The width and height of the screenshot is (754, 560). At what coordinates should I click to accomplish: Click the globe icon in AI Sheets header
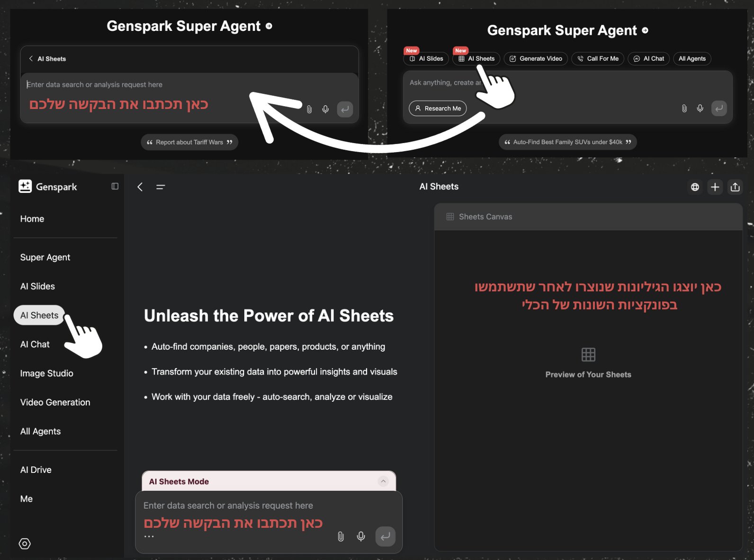pyautogui.click(x=695, y=187)
